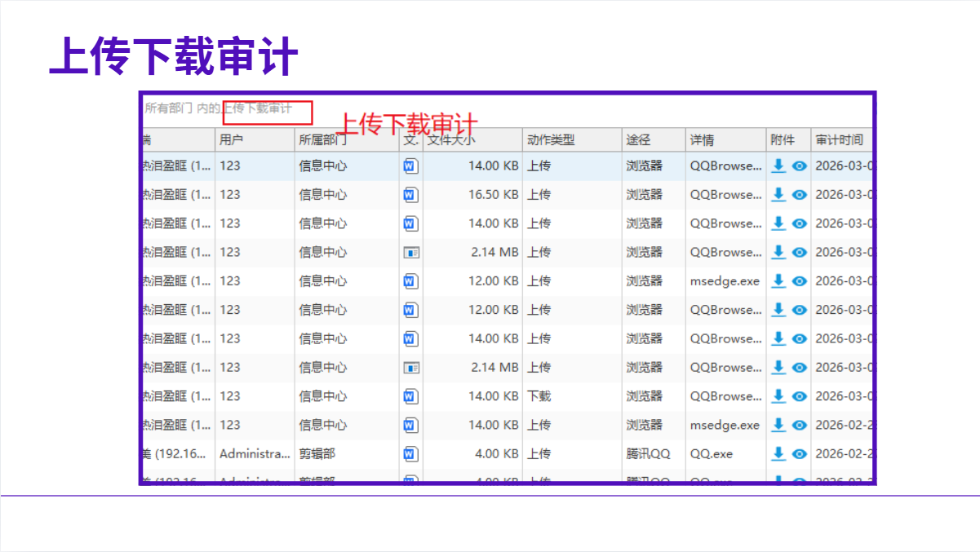The height and width of the screenshot is (552, 980).
Task: Click the Administra... user cell
Action: pyautogui.click(x=255, y=453)
